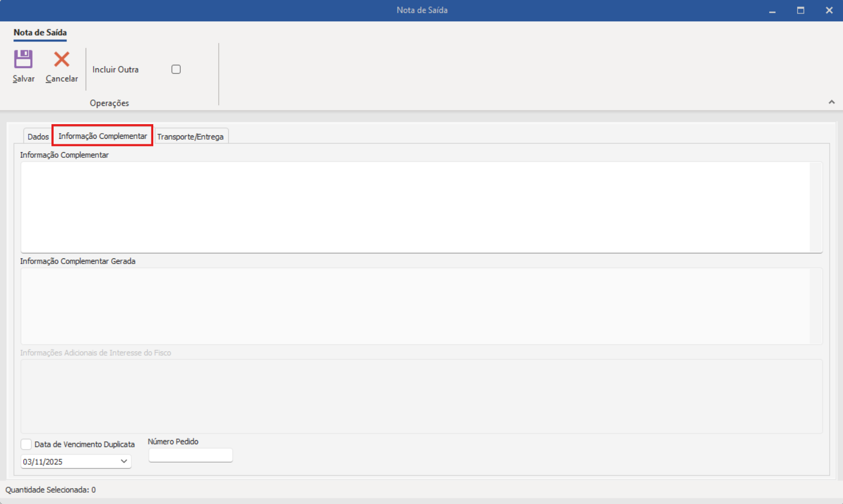This screenshot has height=504, width=843.
Task: Click the Informação Complementar Gerada scrollbar
Action: 816,306
